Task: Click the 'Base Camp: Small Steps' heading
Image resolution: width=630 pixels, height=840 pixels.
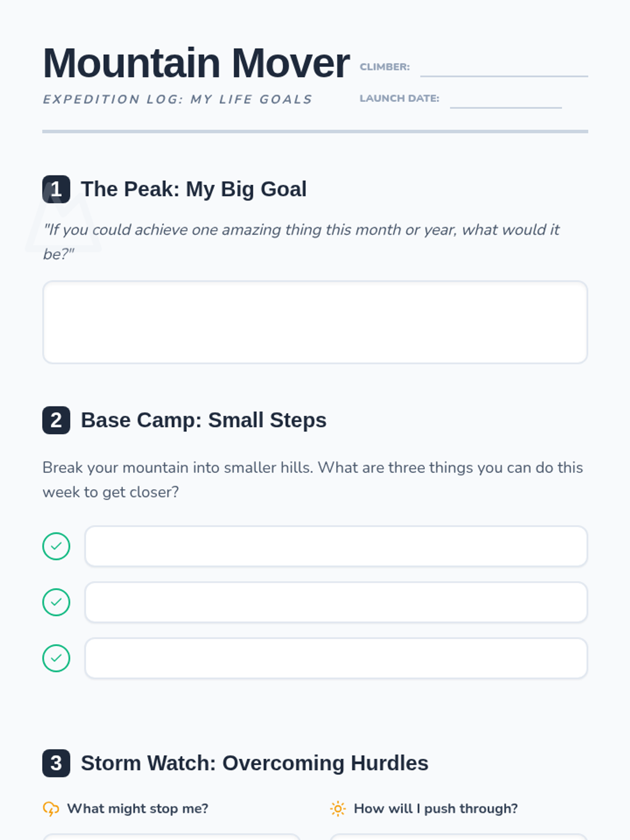Action: point(204,420)
